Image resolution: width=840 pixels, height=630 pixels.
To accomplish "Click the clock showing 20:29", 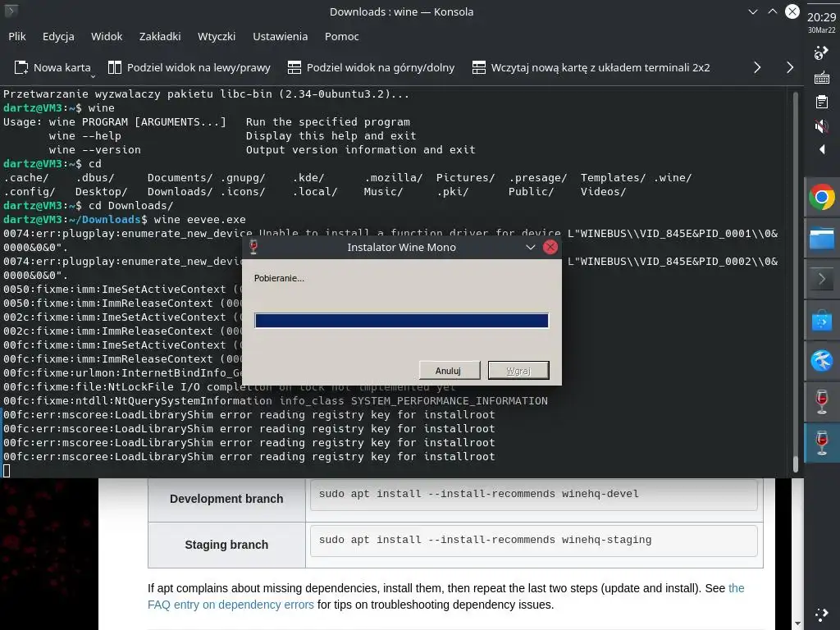I will [822, 17].
